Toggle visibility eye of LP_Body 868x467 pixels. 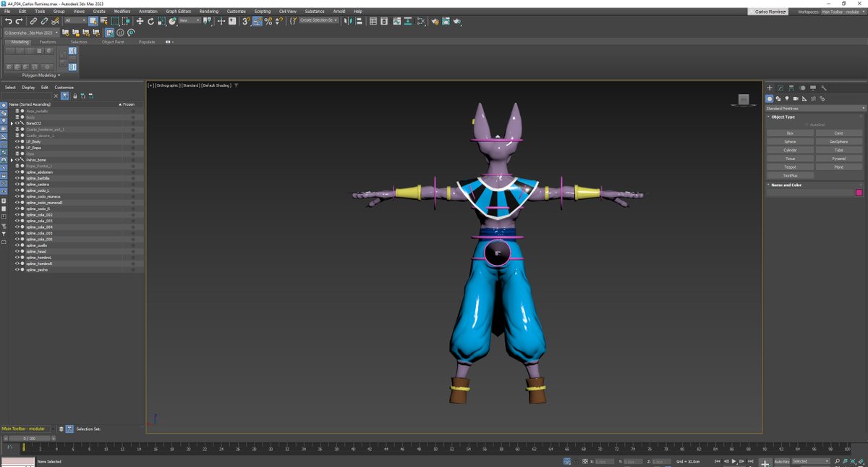17,142
